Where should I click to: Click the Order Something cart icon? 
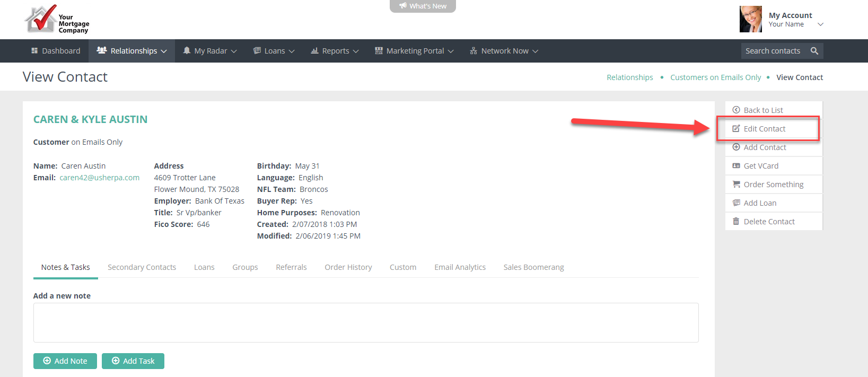coord(736,185)
